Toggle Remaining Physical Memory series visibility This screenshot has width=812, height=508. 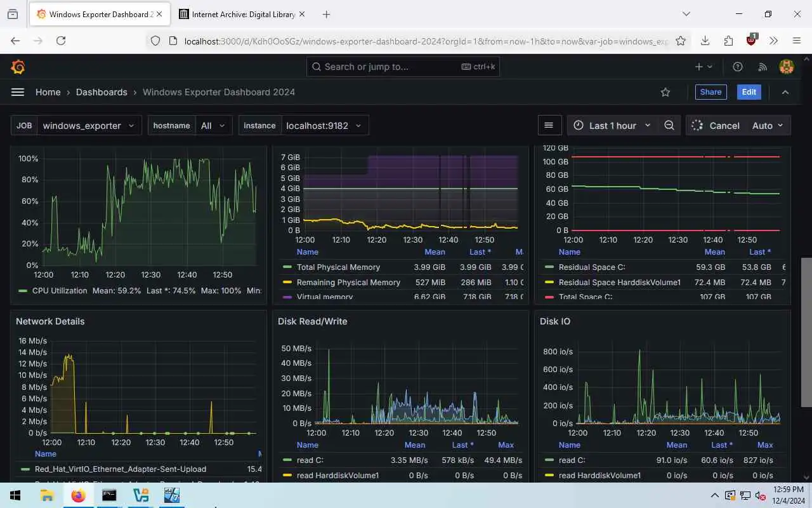[348, 283]
